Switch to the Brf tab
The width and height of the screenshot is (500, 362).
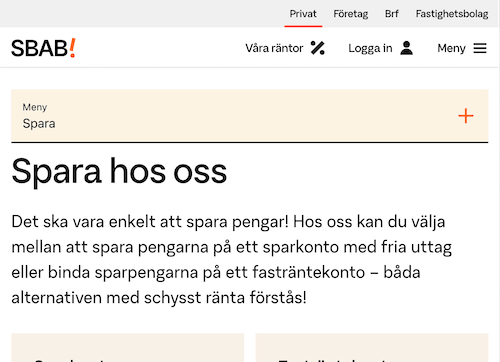[392, 14]
